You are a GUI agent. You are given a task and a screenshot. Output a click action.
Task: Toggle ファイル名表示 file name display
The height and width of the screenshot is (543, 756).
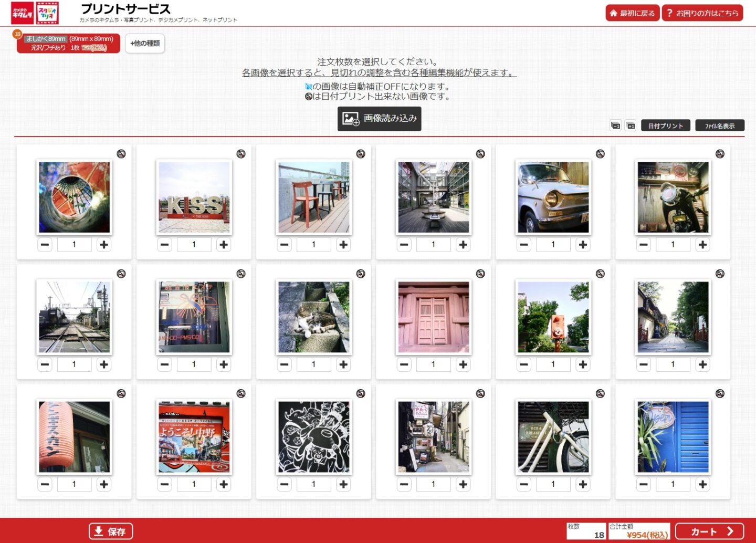point(719,126)
